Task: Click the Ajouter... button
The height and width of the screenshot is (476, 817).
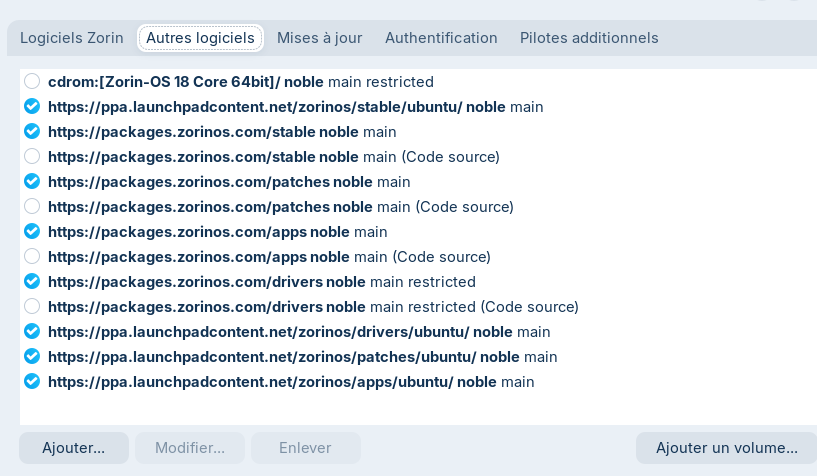Action: [x=73, y=448]
